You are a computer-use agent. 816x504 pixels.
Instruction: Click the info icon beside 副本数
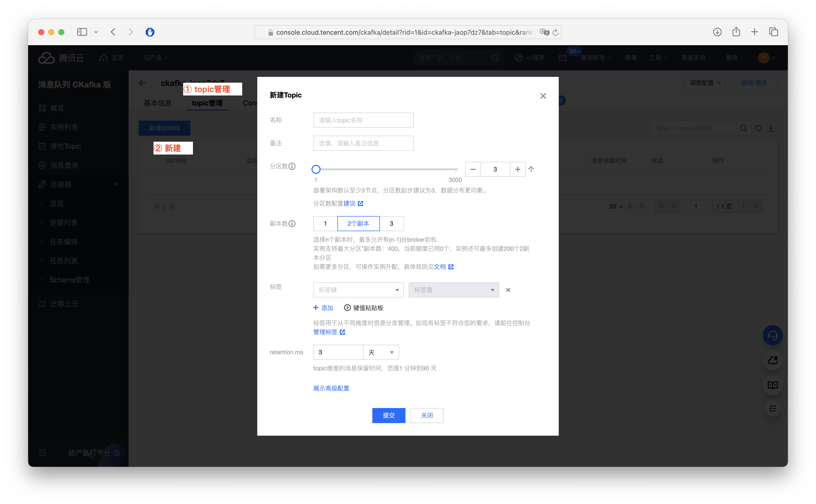point(292,224)
